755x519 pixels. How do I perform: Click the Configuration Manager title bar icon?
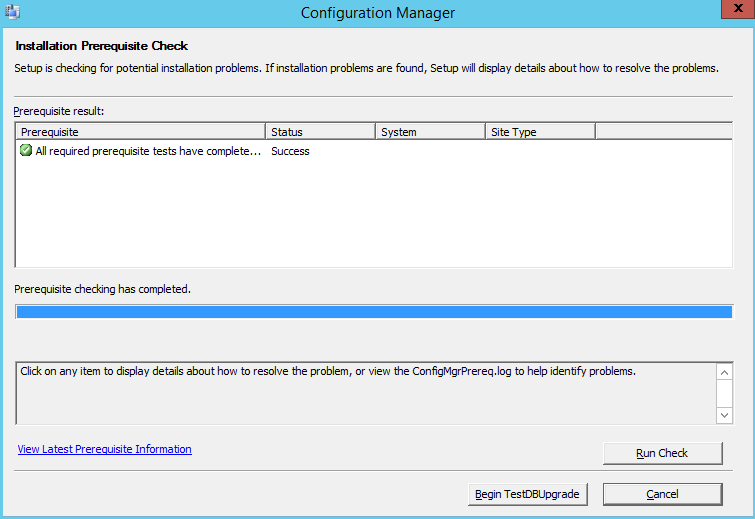tap(13, 12)
